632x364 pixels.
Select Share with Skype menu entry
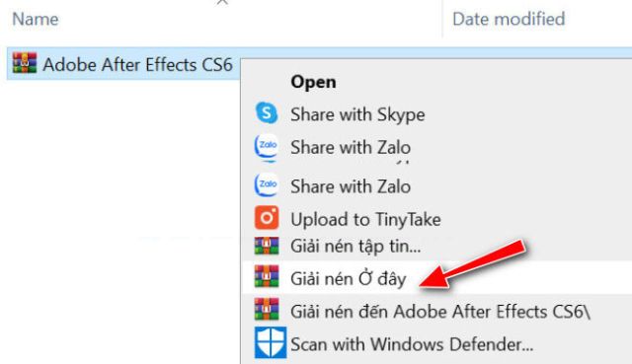coord(357,114)
